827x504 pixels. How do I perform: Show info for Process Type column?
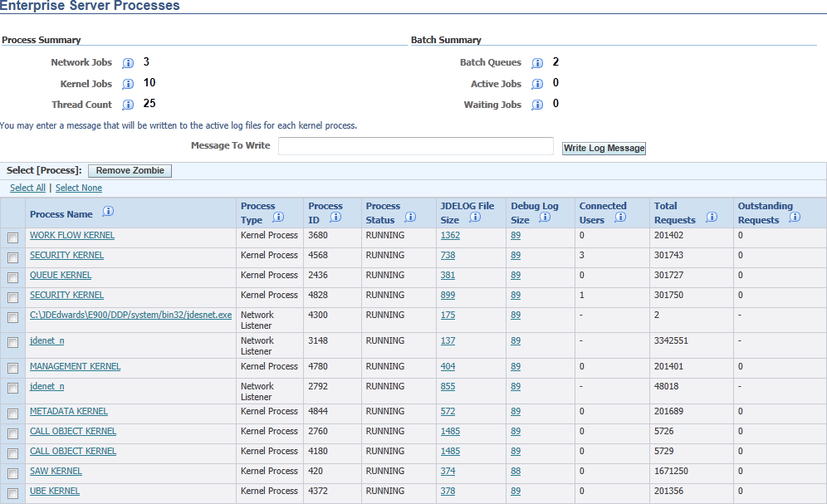[x=278, y=218]
